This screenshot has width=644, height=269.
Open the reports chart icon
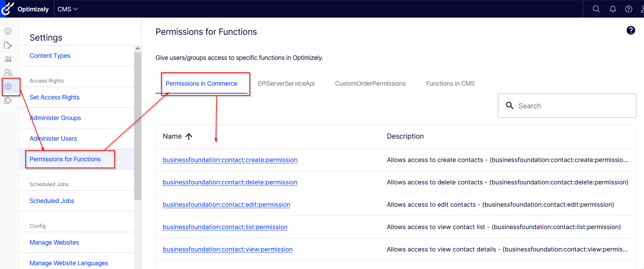coord(8,59)
